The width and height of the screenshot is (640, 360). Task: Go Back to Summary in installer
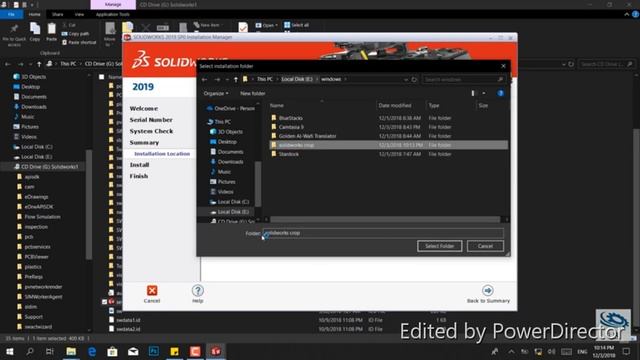488,294
